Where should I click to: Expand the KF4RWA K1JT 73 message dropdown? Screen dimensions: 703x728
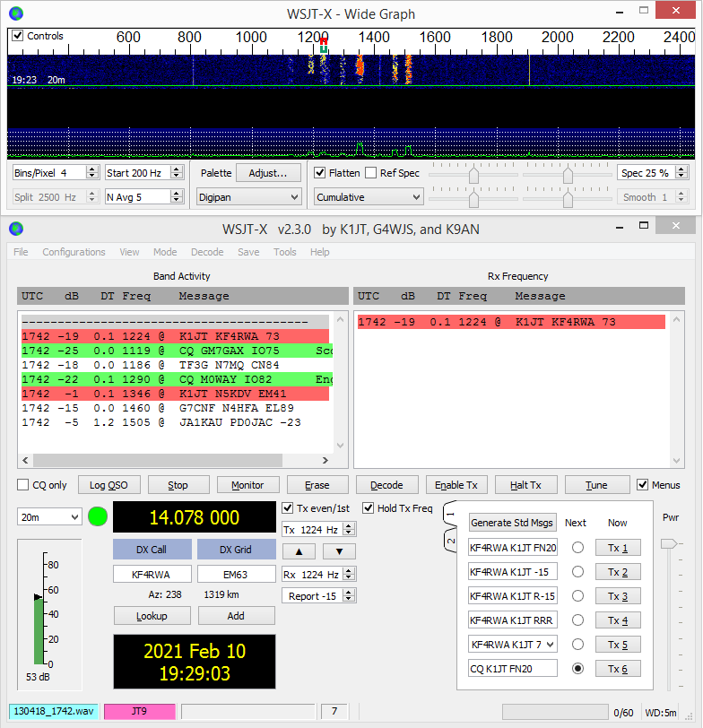(x=551, y=644)
